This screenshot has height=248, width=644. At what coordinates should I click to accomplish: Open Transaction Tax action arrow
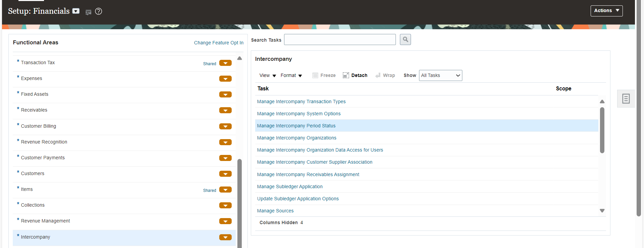pyautogui.click(x=225, y=63)
